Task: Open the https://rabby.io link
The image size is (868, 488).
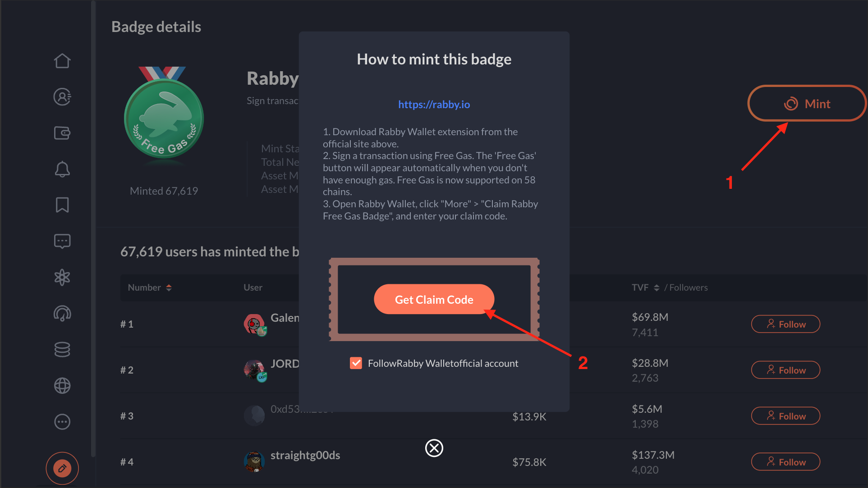Action: (434, 104)
